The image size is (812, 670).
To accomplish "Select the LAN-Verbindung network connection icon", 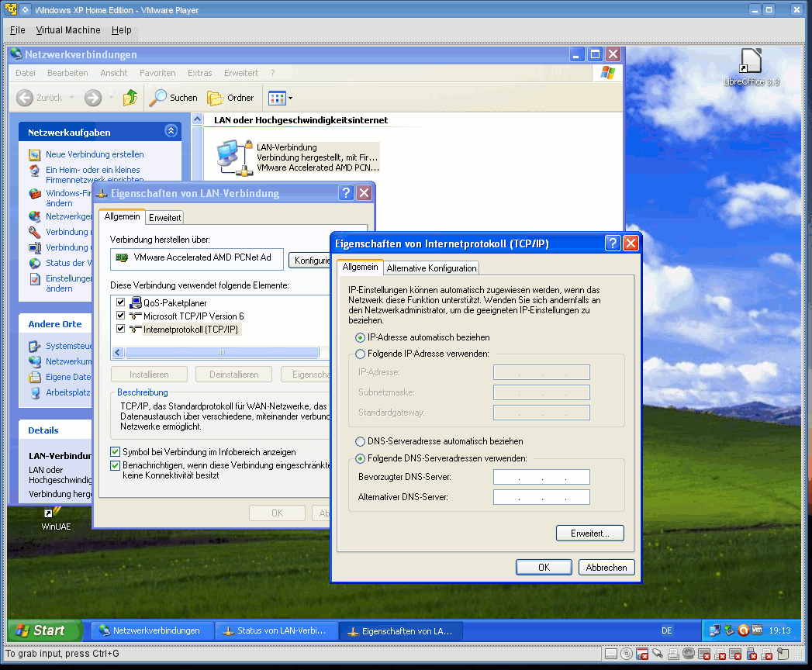I will (233, 157).
